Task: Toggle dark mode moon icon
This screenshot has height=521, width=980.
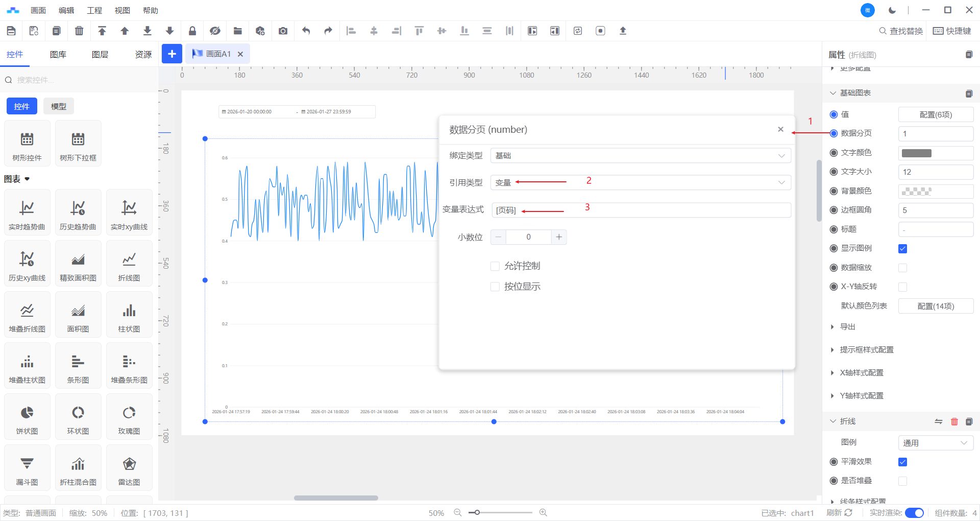Action: [892, 10]
